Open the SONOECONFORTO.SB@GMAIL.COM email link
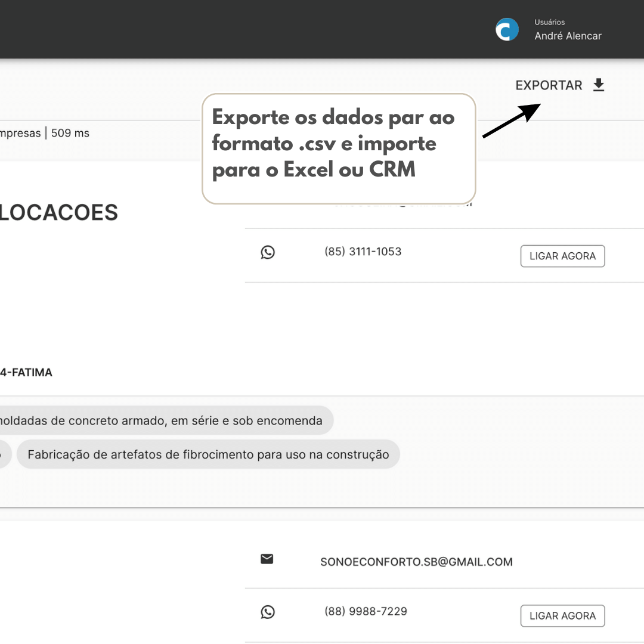 (416, 562)
